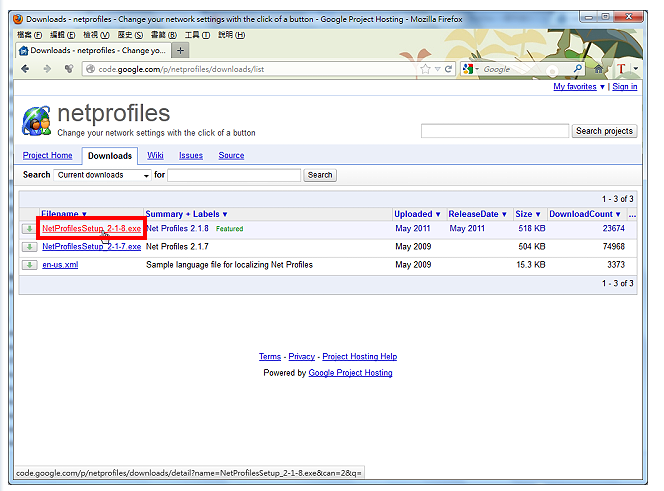Click download count 23674

614,228
